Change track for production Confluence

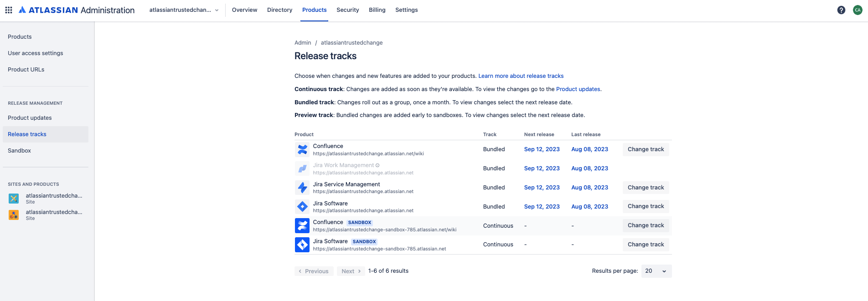[646, 149]
